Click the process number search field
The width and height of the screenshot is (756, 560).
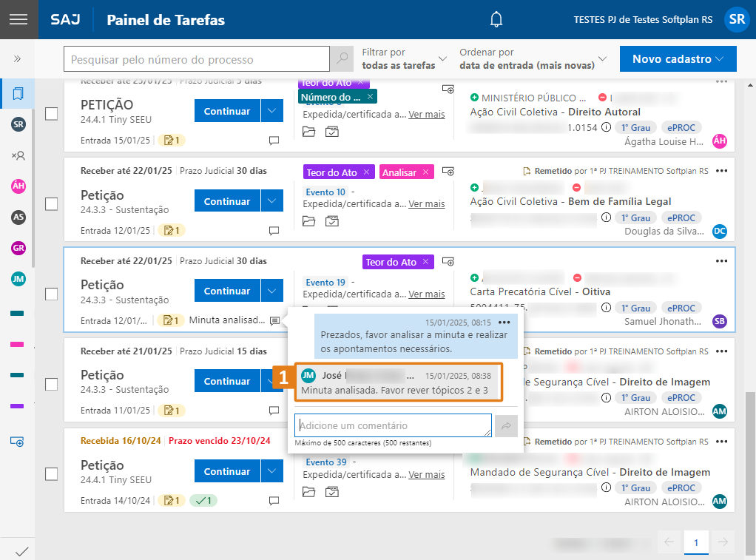coord(196,59)
